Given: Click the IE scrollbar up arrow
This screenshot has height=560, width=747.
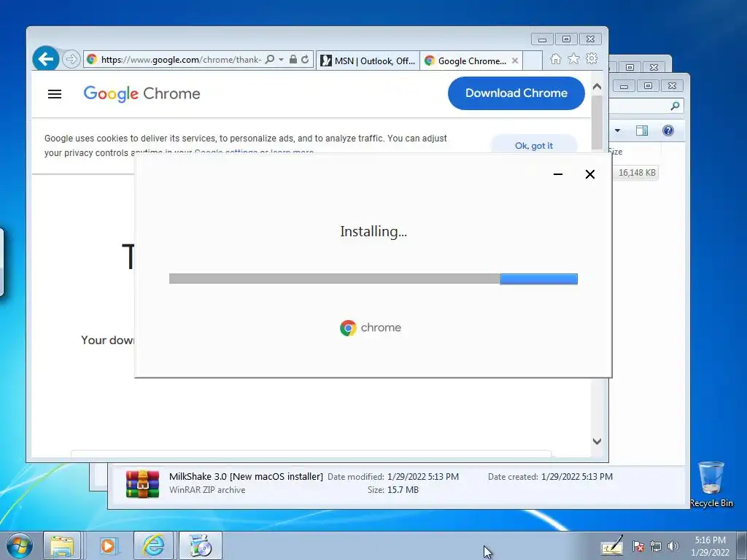Looking at the screenshot, I should pyautogui.click(x=597, y=87).
